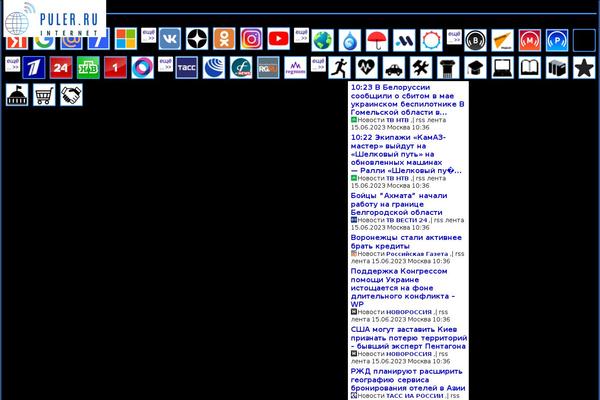Click 'ТАСС ИА РОССИИ' source link

pos(414,396)
